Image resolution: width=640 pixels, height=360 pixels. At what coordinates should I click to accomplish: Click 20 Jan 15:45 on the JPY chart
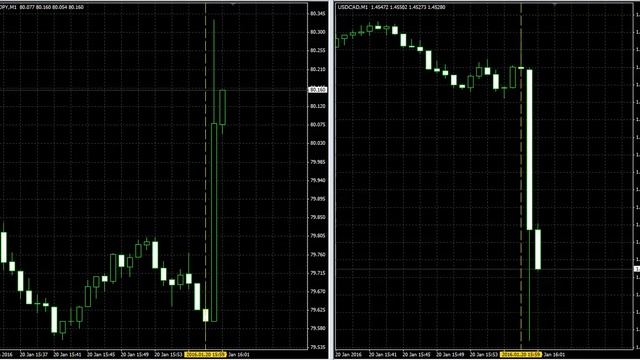[x=101, y=355]
